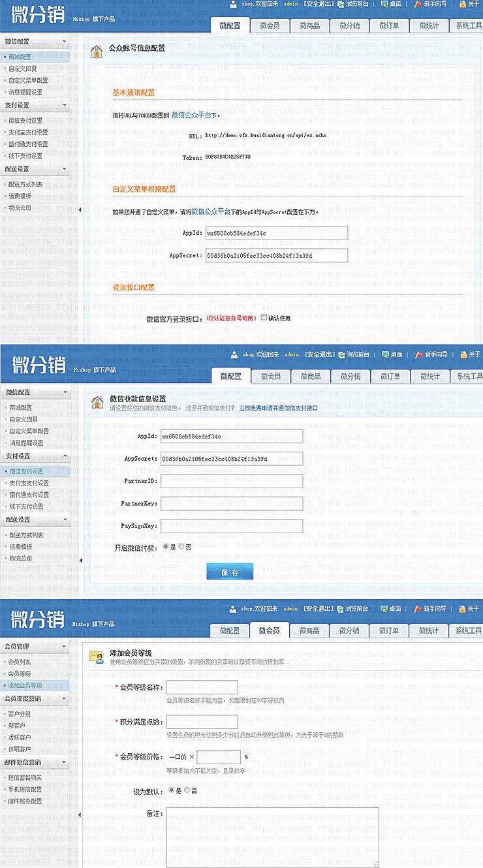This screenshot has width=483, height=868.
Task: Expand the 邮件短信营销 sidebar section
Action: [x=64, y=762]
